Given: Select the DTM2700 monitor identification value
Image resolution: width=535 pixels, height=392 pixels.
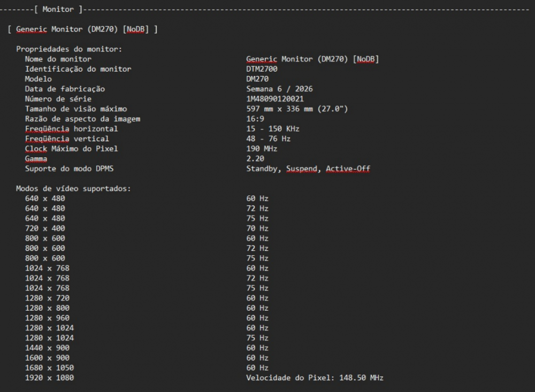Looking at the screenshot, I should pyautogui.click(x=262, y=69).
